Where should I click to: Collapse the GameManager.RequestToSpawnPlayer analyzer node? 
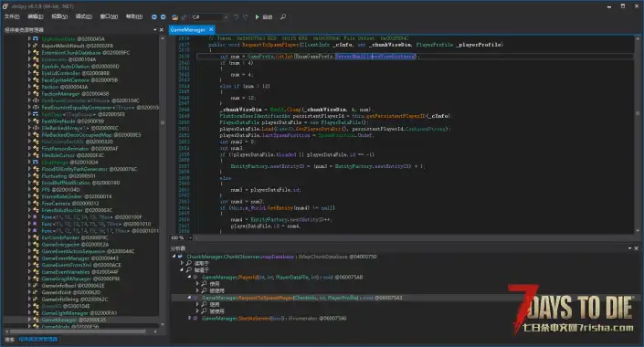[x=189, y=298]
